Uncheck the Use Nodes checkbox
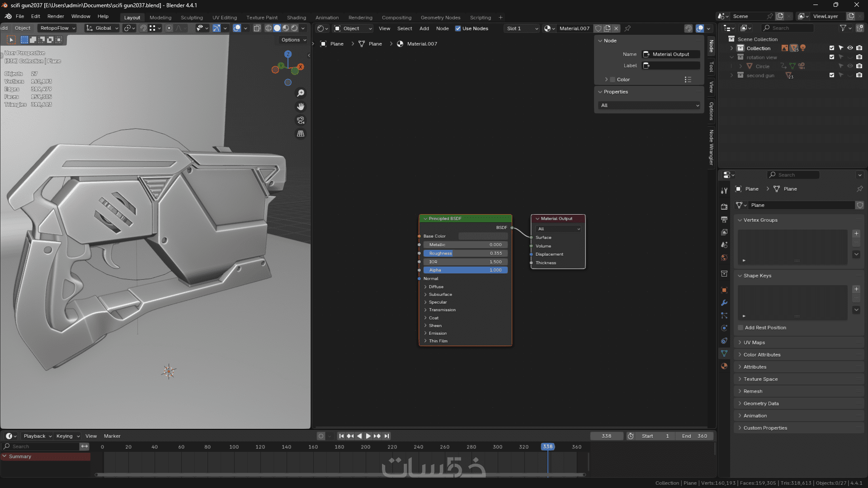Screen dimensions: 868x488 click(x=458, y=28)
